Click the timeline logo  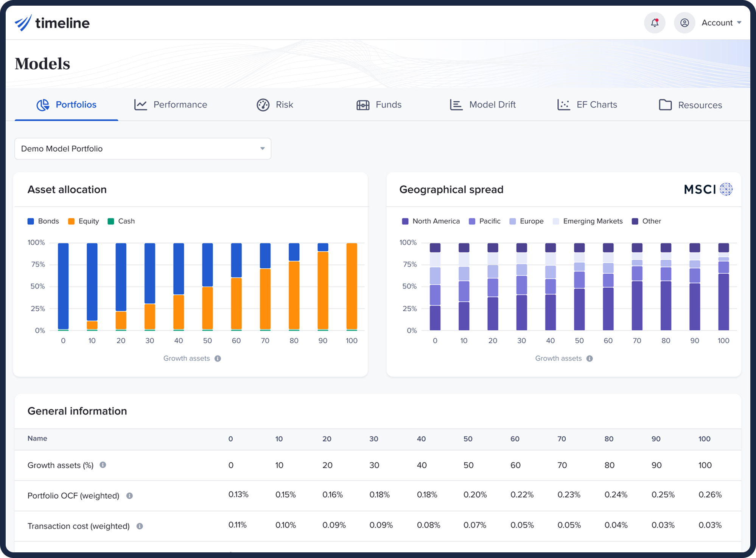pyautogui.click(x=52, y=23)
